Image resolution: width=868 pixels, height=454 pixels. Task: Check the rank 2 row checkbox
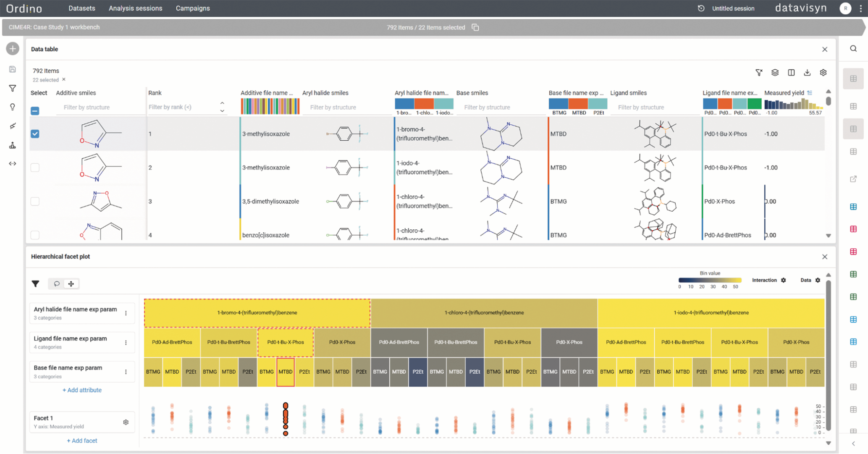[35, 168]
